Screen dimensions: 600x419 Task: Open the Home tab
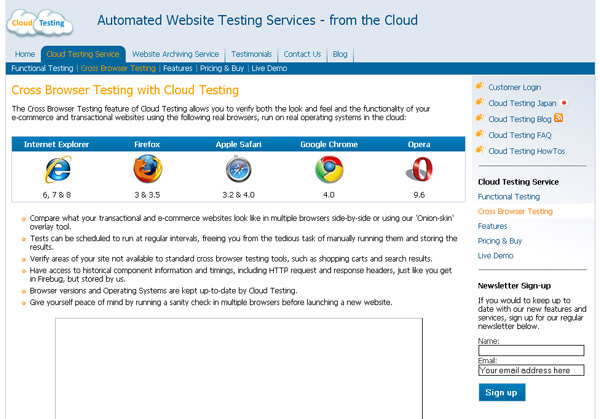[25, 54]
